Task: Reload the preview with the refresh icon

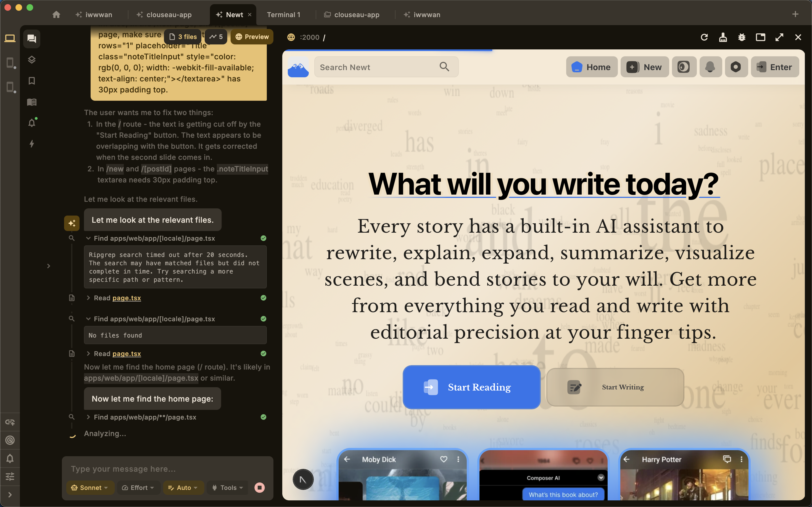Action: coord(704,37)
